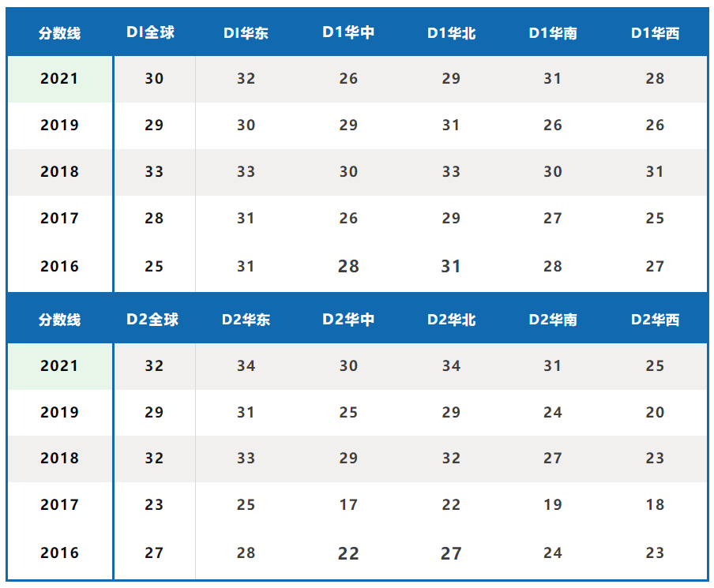Click the 2019 score cell under D1华北

[451, 125]
